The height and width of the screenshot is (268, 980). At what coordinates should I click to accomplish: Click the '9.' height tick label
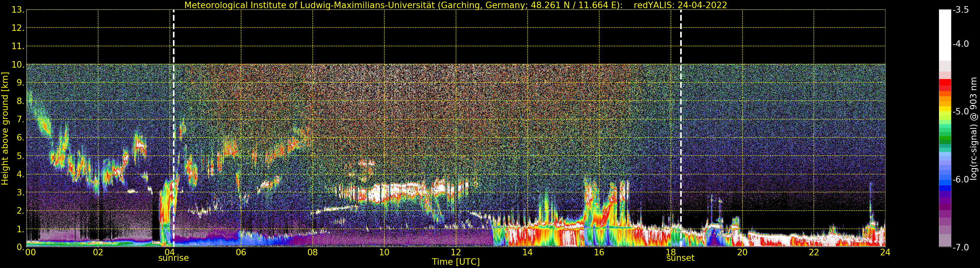pos(21,83)
